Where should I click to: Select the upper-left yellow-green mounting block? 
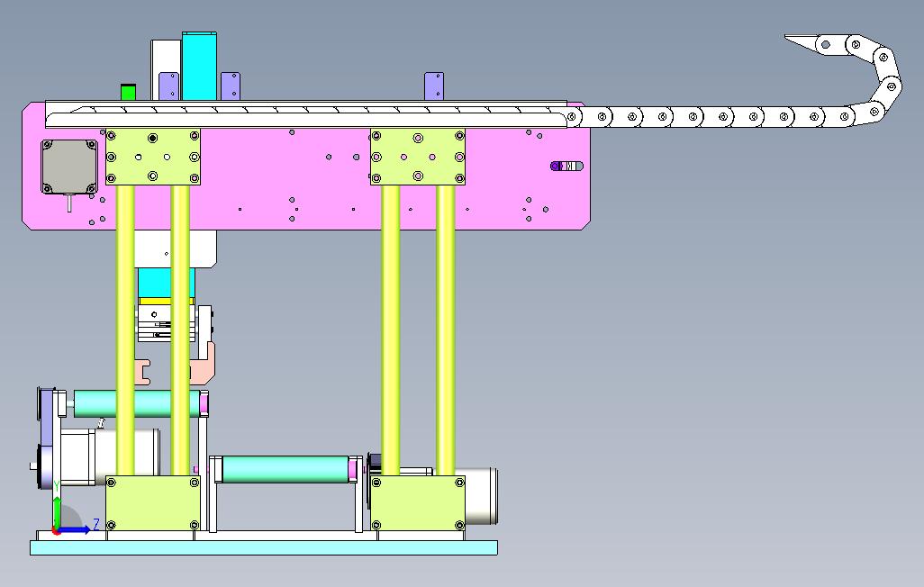click(152, 157)
